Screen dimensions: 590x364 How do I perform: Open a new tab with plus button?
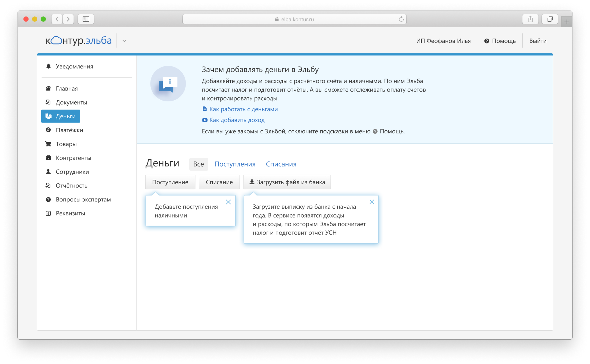(567, 22)
